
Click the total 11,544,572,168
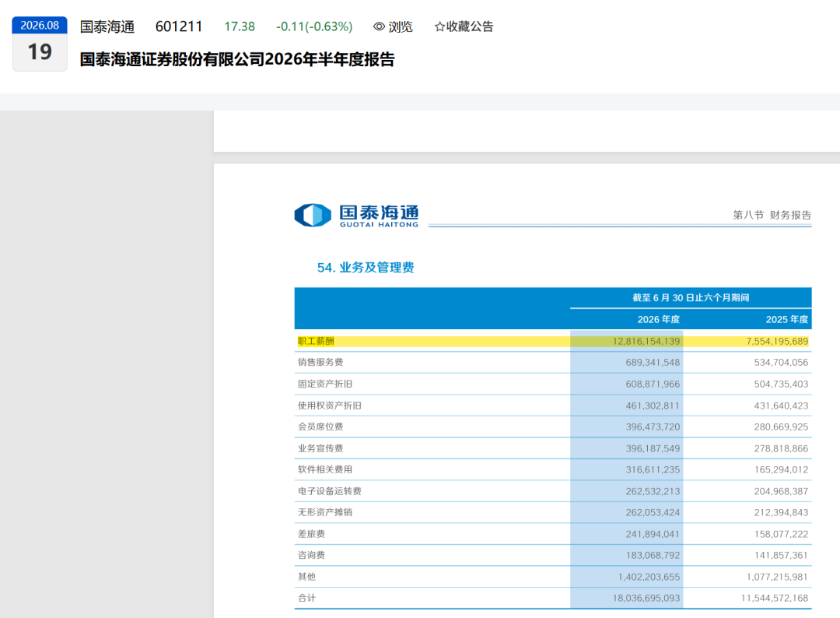coord(775,599)
